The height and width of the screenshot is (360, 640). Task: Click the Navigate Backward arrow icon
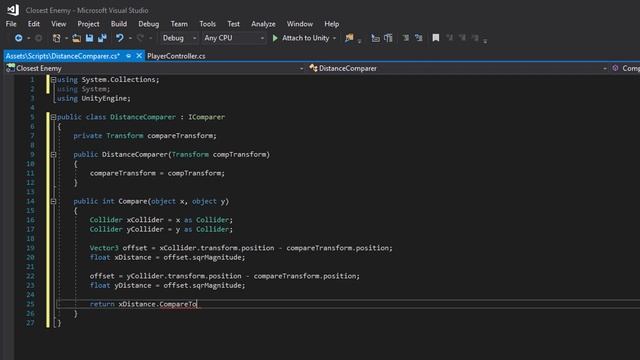(x=18, y=38)
